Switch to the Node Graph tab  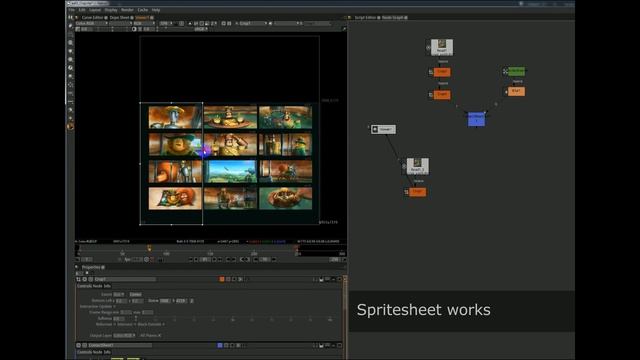click(x=392, y=18)
